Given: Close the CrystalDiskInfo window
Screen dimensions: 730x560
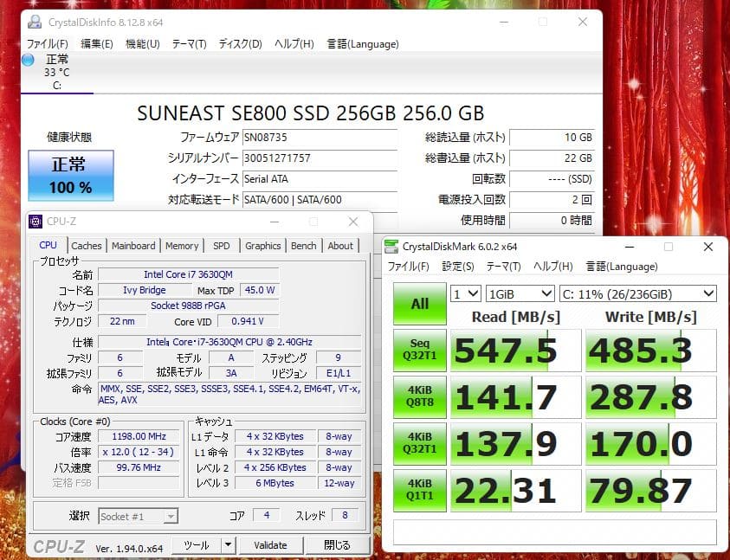Looking at the screenshot, I should (x=583, y=22).
